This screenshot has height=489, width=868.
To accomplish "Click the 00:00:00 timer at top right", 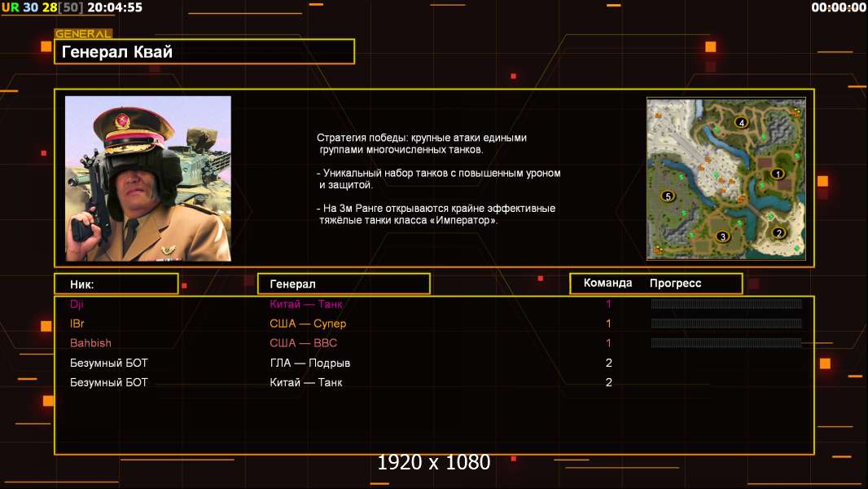I will 838,7.
